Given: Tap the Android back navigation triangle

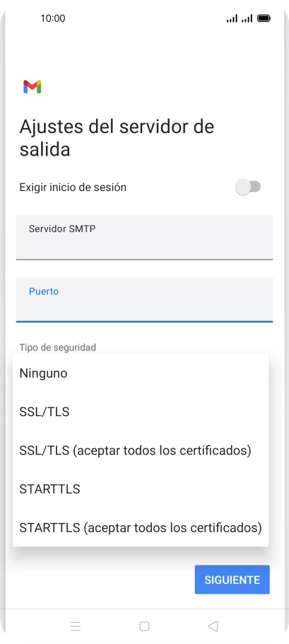Looking at the screenshot, I should click(x=213, y=626).
